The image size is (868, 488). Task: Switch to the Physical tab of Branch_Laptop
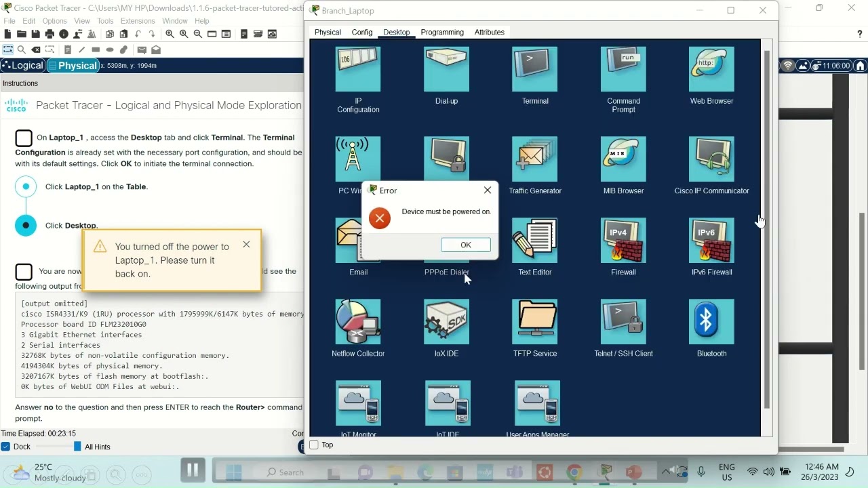point(328,32)
